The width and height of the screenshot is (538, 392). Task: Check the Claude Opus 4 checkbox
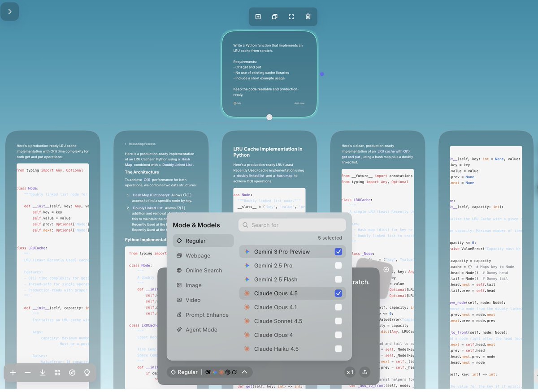[x=338, y=335]
